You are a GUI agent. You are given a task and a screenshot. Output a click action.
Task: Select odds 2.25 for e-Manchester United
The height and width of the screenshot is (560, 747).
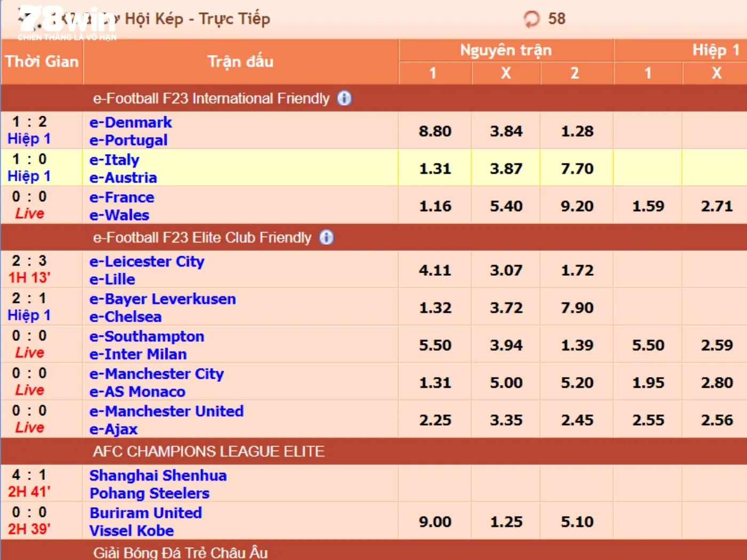[x=435, y=420]
